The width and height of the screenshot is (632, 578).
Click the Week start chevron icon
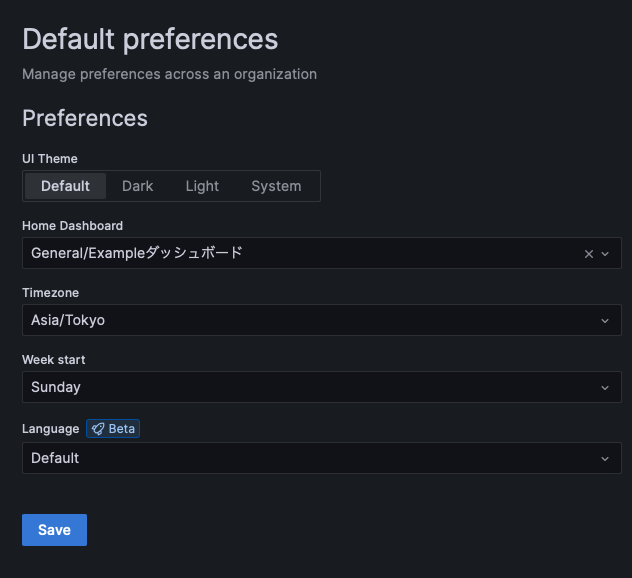click(605, 388)
